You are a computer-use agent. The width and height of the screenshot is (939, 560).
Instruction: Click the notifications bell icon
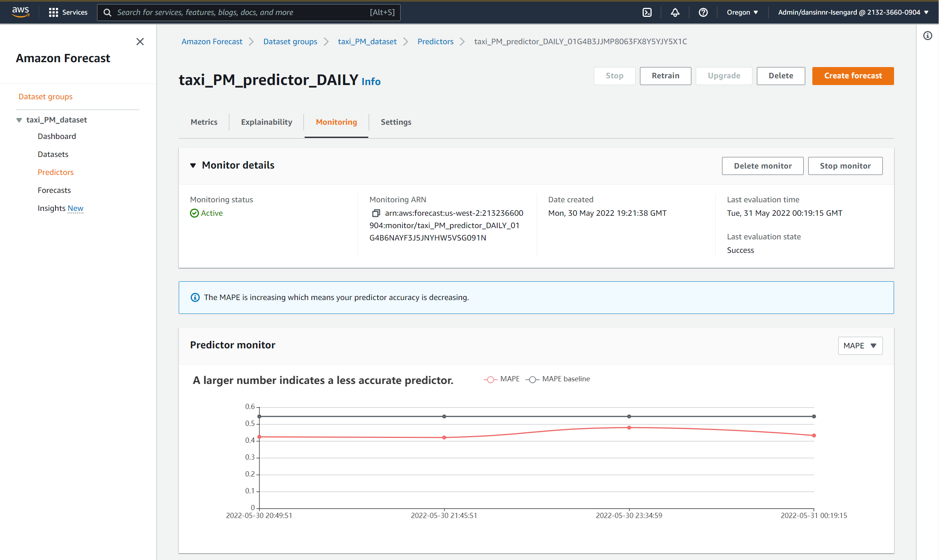click(x=675, y=12)
